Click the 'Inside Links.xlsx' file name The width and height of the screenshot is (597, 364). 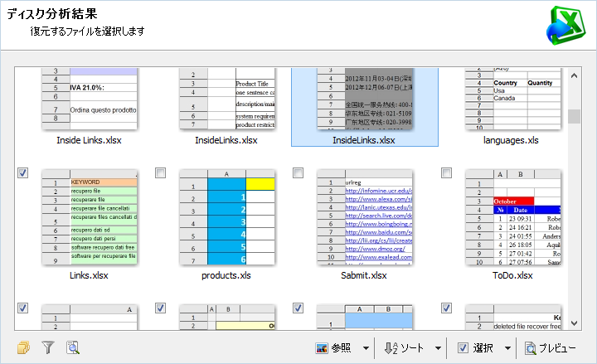pyautogui.click(x=89, y=140)
